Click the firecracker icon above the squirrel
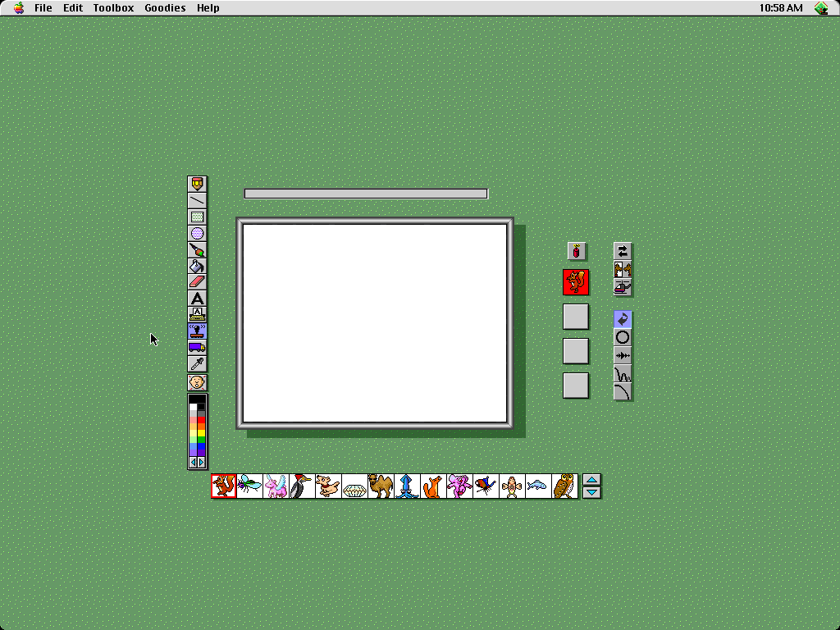 tap(577, 251)
